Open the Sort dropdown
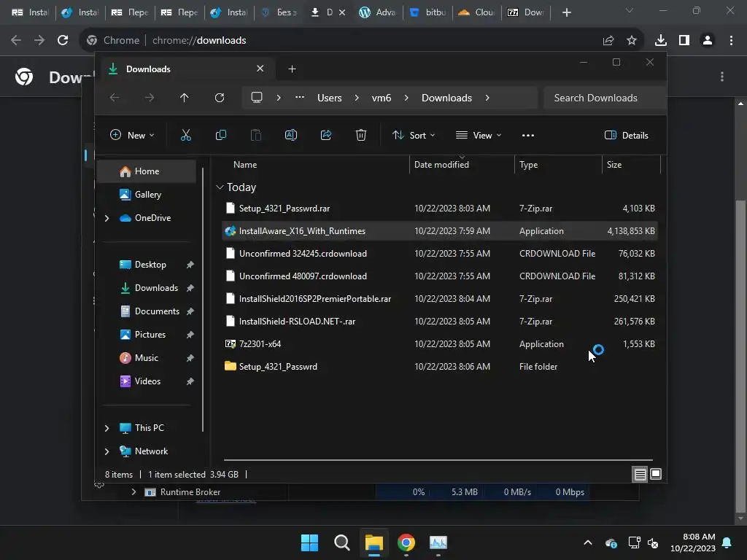 [x=414, y=135]
